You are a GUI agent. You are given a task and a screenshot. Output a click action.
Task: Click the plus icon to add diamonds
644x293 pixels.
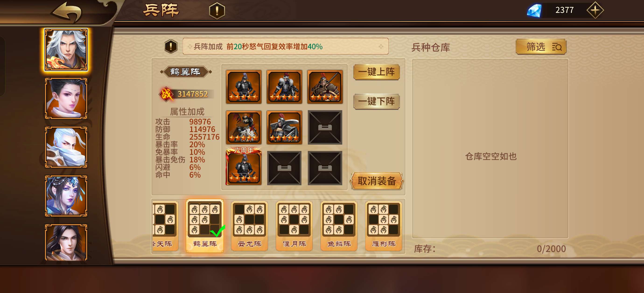[595, 10]
